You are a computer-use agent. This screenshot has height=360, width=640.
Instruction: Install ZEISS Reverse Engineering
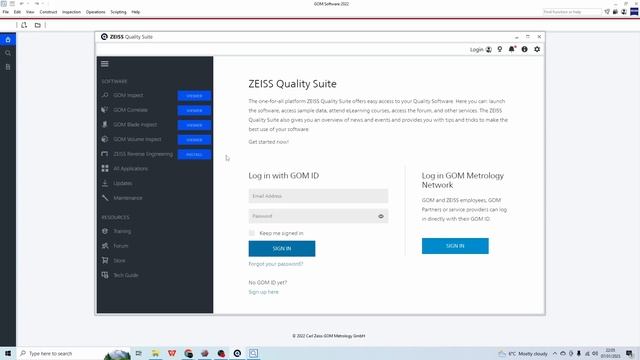[194, 154]
